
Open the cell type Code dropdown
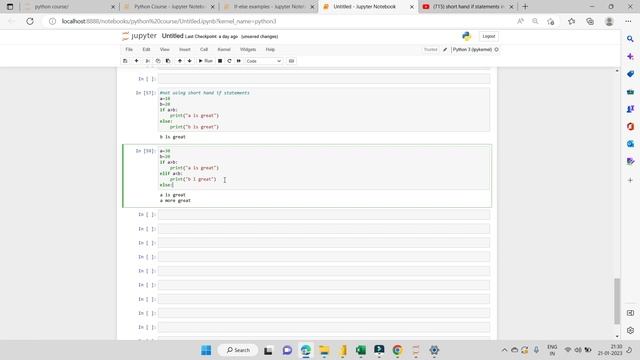(264, 61)
